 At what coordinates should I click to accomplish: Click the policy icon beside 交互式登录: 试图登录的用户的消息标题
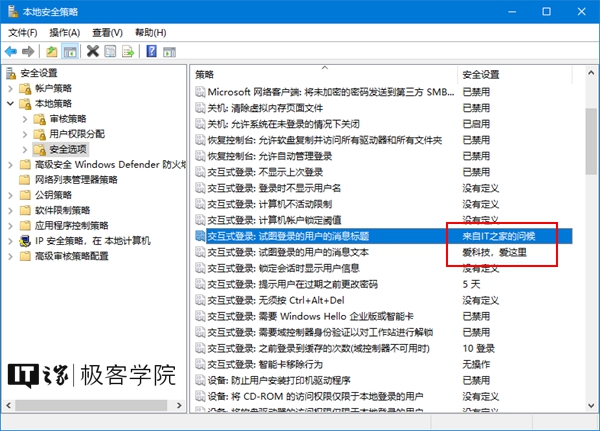coord(201,236)
